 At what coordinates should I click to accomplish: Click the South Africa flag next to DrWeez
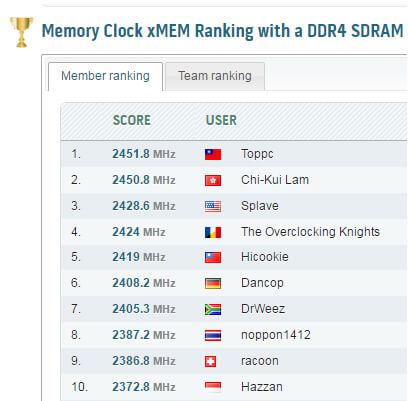213,309
